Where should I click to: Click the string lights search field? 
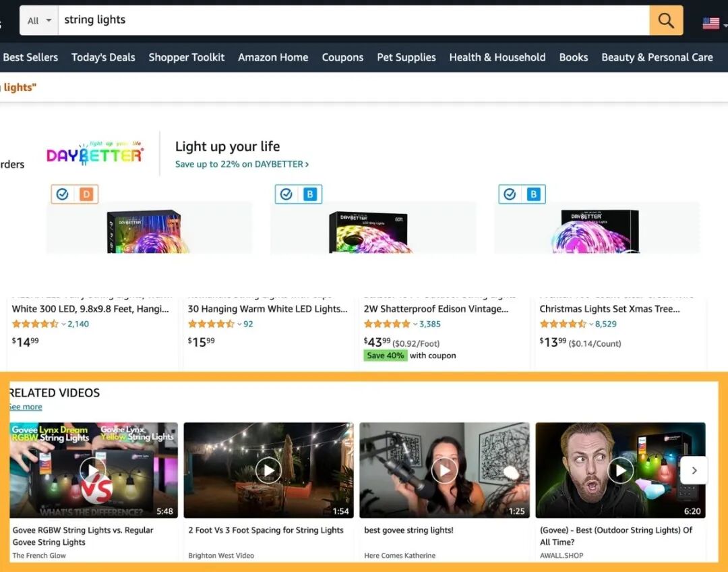354,20
